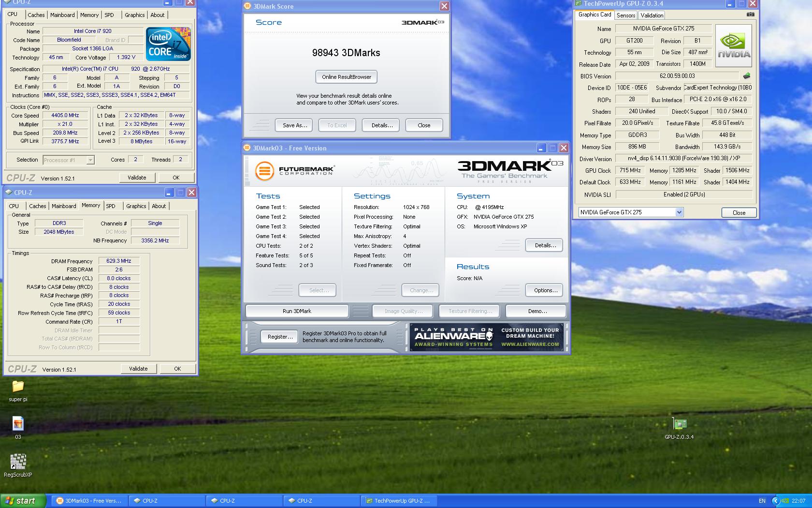Switch to Caches tab in top CPU-Z window
The image size is (812, 508).
[36, 15]
